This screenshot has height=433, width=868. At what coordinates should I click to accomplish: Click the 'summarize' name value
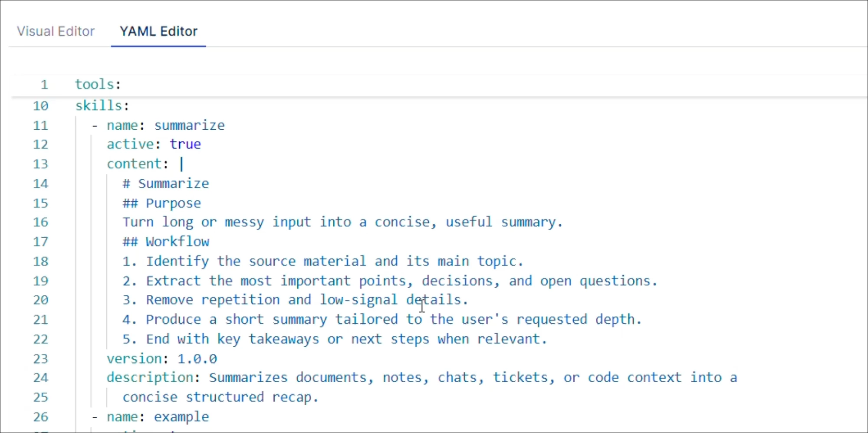190,125
